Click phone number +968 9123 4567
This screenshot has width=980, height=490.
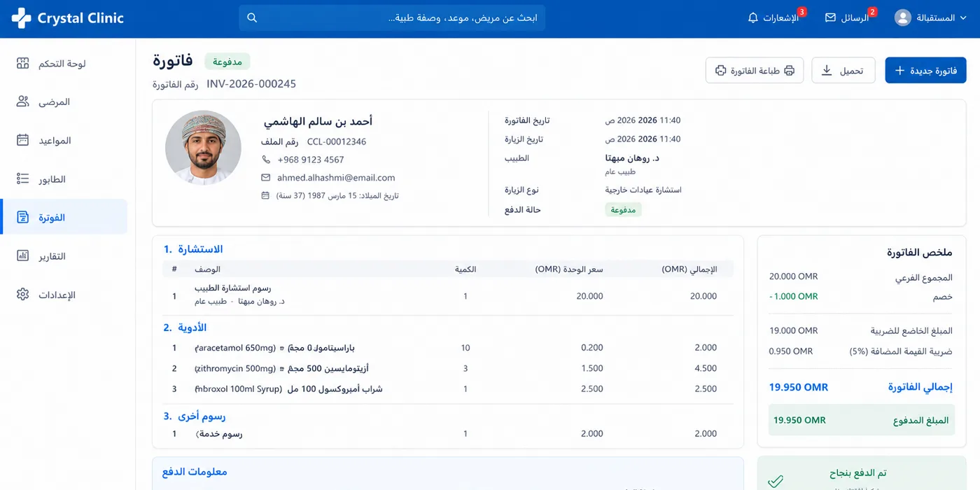pos(311,160)
